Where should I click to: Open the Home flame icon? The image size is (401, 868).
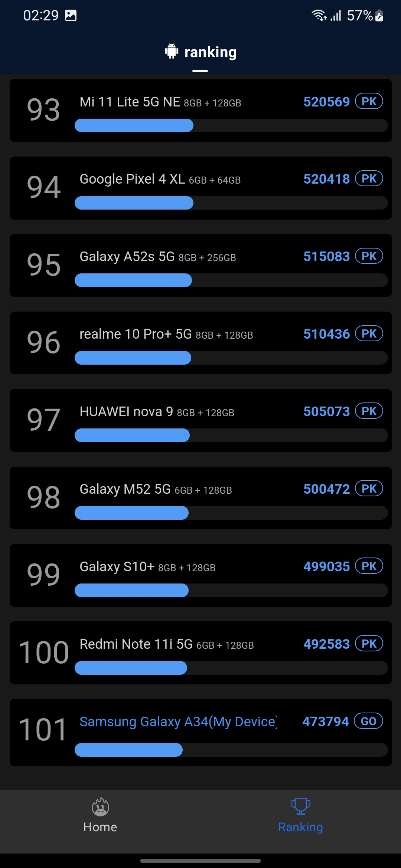click(100, 806)
